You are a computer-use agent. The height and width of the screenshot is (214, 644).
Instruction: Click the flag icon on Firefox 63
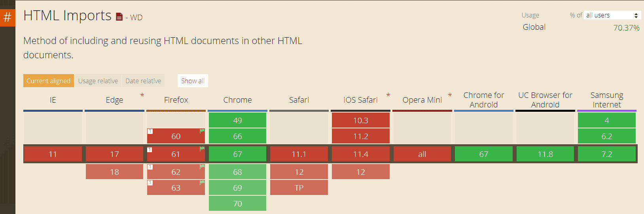pos(202,183)
